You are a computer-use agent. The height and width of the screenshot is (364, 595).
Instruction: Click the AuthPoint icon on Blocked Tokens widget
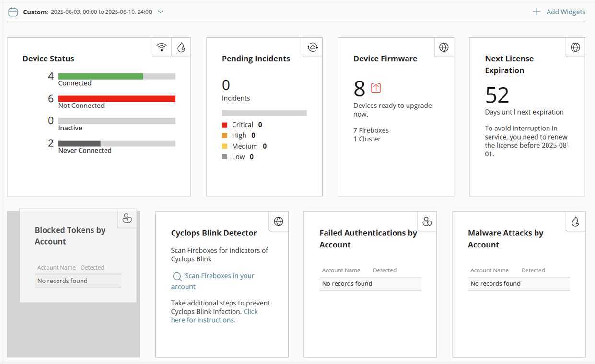(127, 218)
